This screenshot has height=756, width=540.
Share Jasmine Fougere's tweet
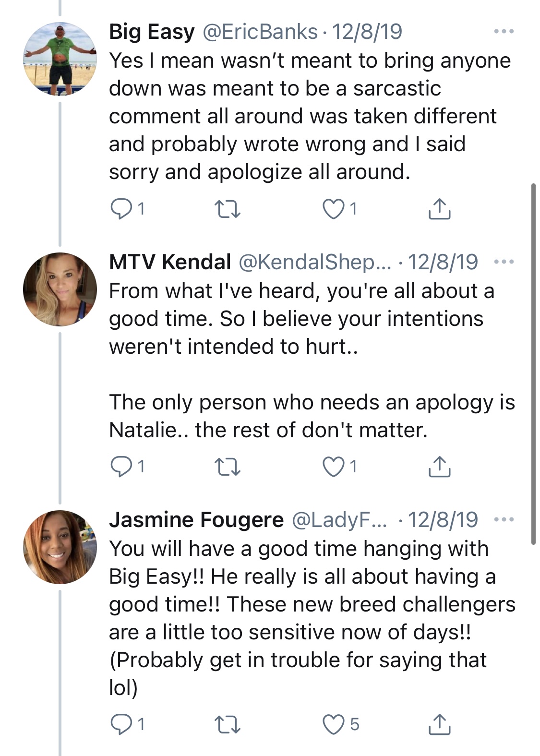tap(439, 724)
